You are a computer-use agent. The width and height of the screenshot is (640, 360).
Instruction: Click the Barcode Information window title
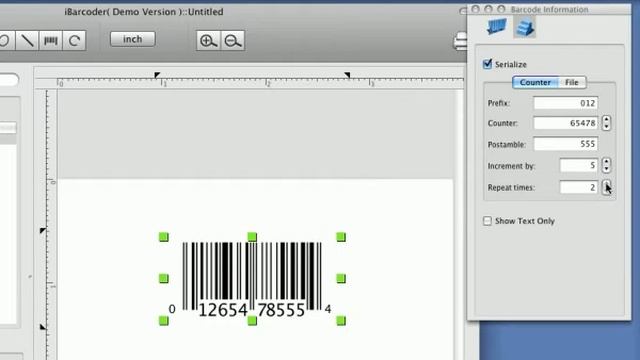(549, 9)
